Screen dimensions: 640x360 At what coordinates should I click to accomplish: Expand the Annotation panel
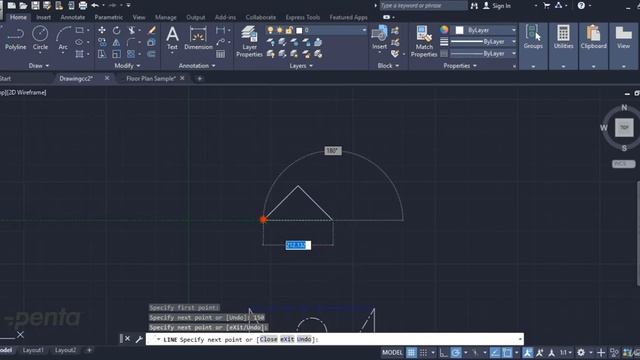(197, 66)
